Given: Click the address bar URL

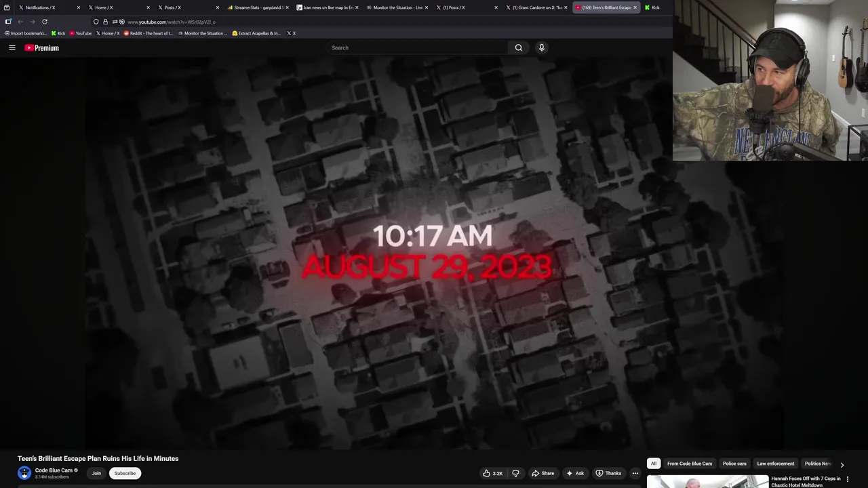Looking at the screenshot, I should 172,22.
